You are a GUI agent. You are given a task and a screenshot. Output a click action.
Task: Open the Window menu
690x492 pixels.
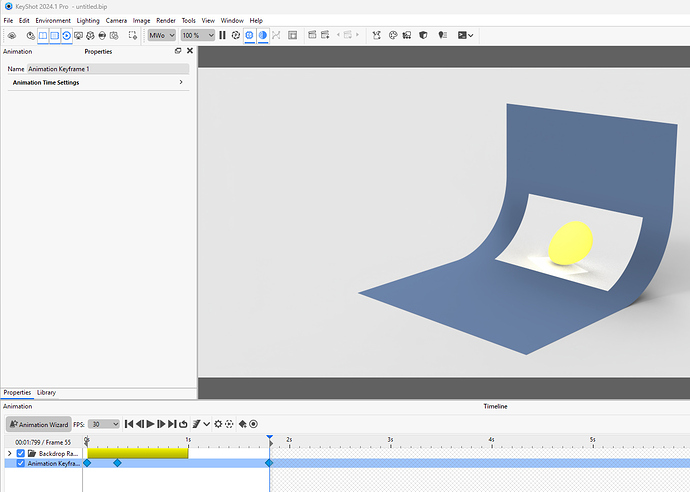[x=232, y=20]
